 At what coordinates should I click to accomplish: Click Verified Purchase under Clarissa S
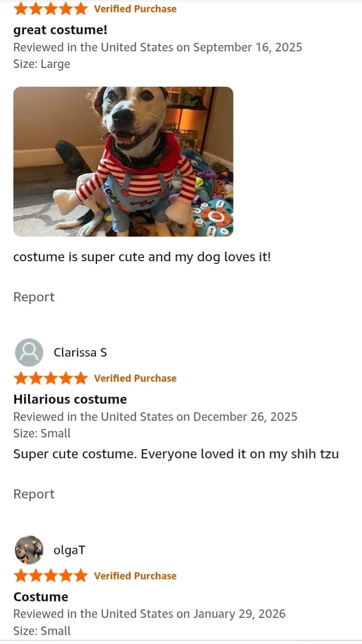(x=135, y=378)
